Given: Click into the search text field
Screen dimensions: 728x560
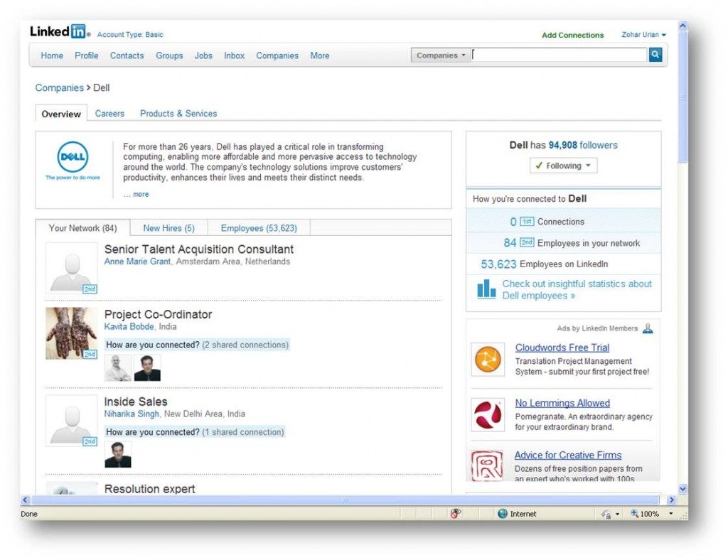Looking at the screenshot, I should pyautogui.click(x=560, y=55).
